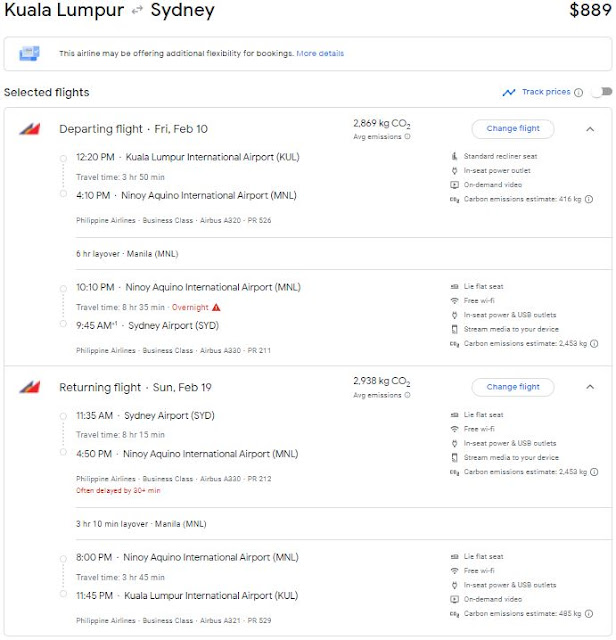This screenshot has width=616, height=640.
Task: Collapse the returning flight details chevron
Action: pyautogui.click(x=590, y=387)
